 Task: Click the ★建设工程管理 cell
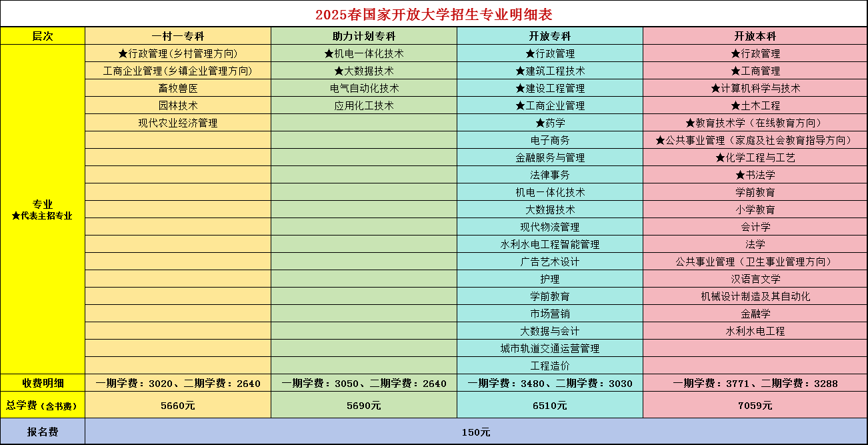point(550,88)
